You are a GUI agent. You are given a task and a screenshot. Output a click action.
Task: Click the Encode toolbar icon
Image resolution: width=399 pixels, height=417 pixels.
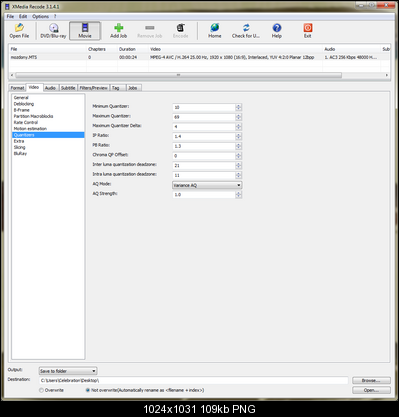pyautogui.click(x=180, y=31)
